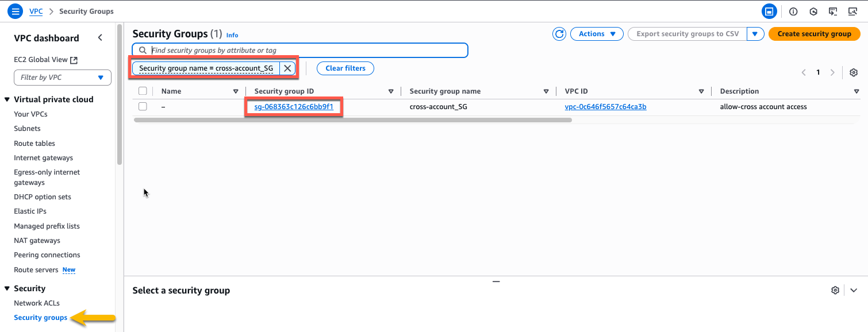
Task: Select the cross-account_SG row checkbox
Action: [x=143, y=106]
